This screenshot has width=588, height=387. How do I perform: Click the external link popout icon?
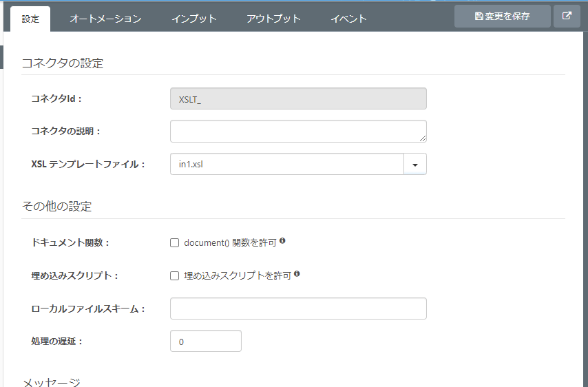point(567,17)
